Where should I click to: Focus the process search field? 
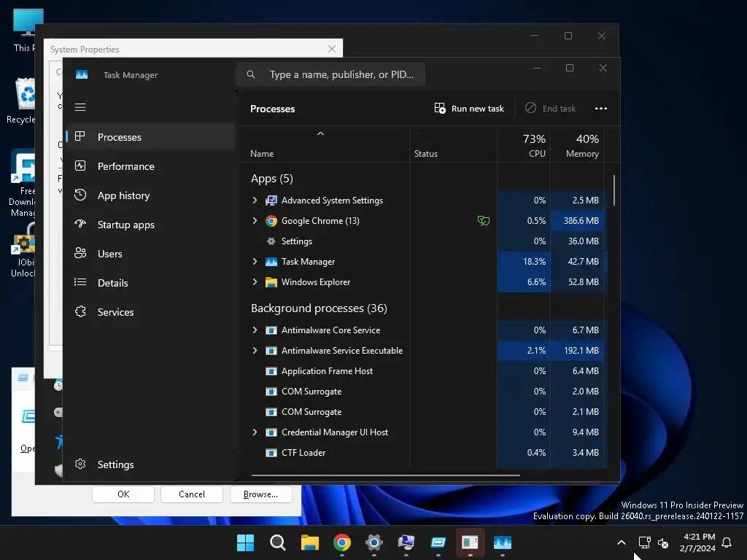(330, 74)
